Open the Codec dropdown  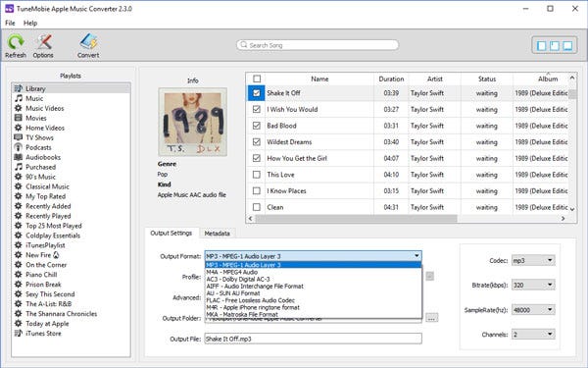tap(533, 260)
